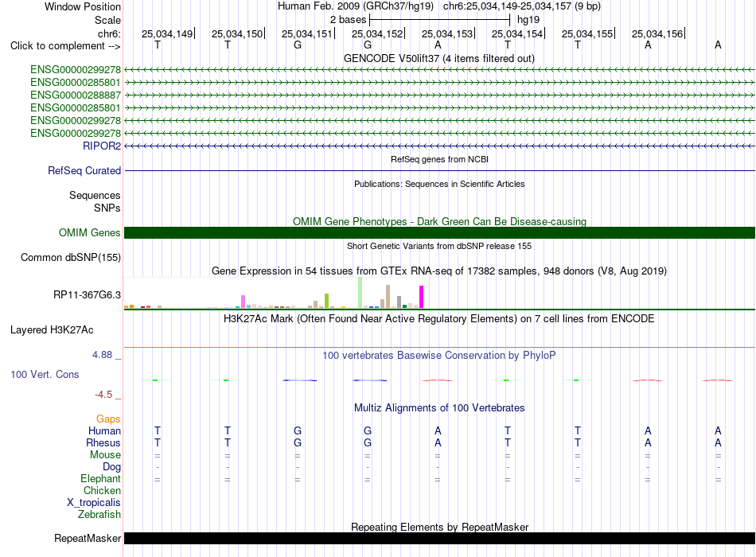Click the RepeatMasker track label
This screenshot has width=756, height=557.
coord(88,538)
